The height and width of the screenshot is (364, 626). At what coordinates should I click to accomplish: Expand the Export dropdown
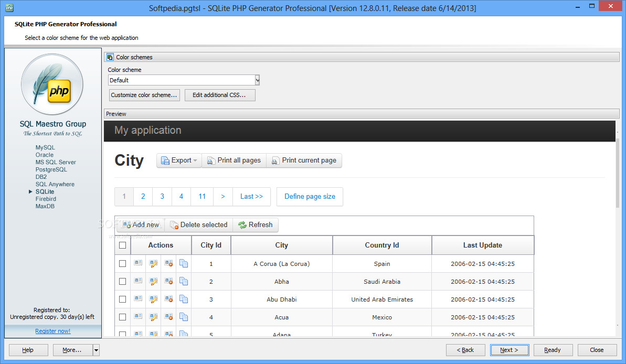(179, 160)
